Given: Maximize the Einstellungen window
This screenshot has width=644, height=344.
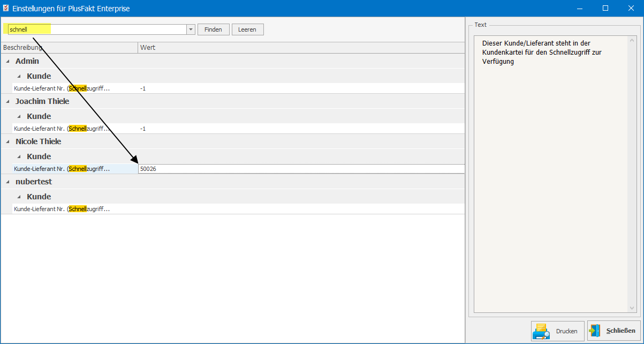Looking at the screenshot, I should tap(606, 8).
